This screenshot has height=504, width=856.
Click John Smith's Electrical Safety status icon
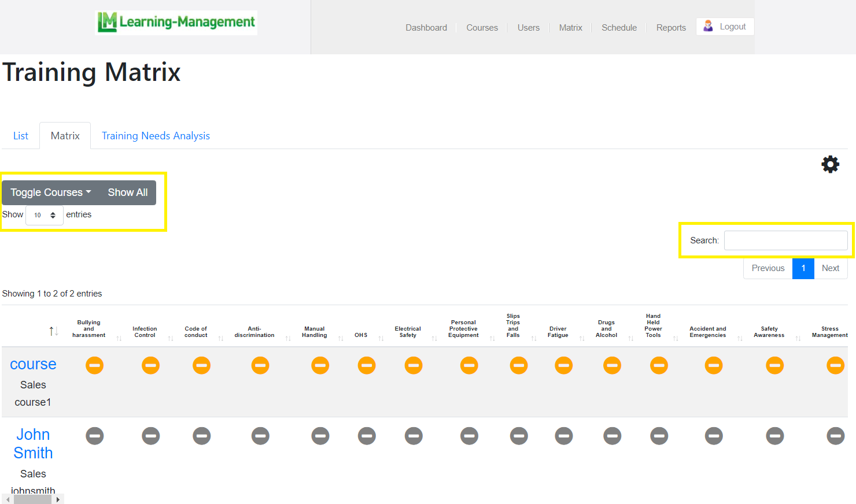coord(413,436)
